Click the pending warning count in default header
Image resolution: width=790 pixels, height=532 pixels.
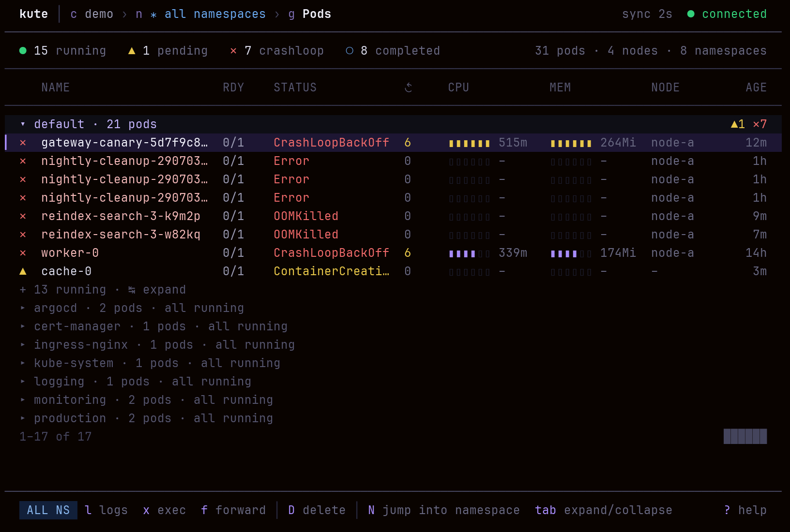point(738,124)
